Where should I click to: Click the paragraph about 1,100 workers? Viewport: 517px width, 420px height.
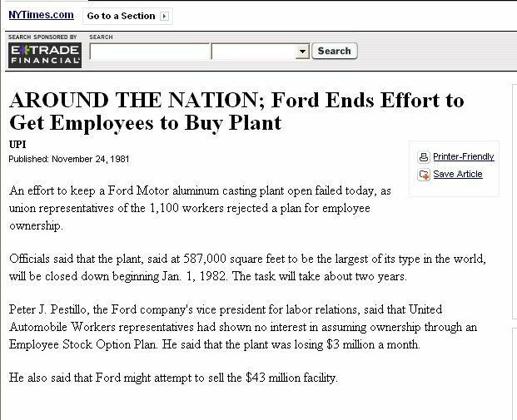click(x=200, y=208)
